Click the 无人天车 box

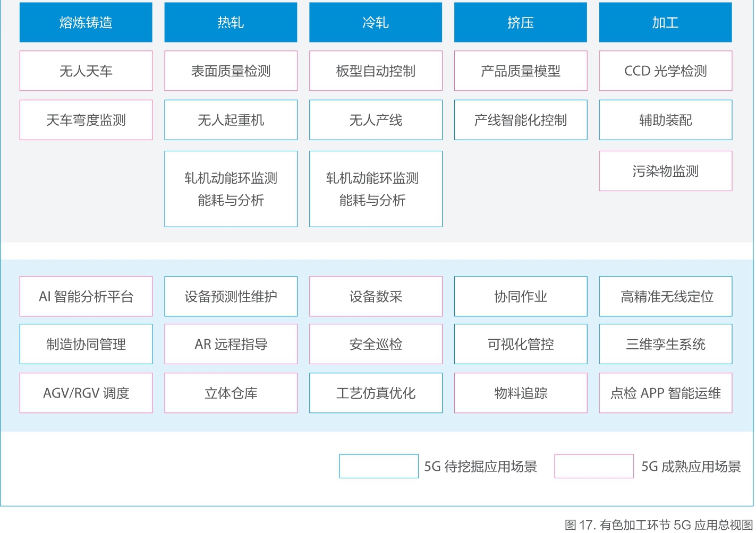coord(86,71)
